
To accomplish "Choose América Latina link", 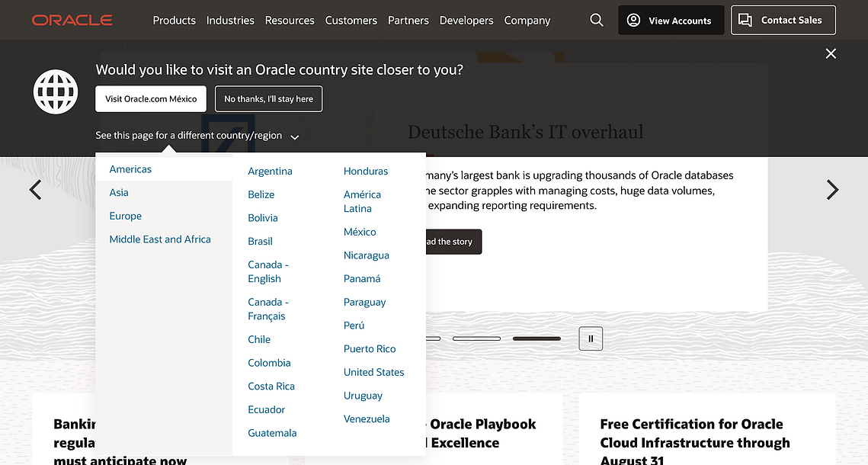I will click(363, 201).
